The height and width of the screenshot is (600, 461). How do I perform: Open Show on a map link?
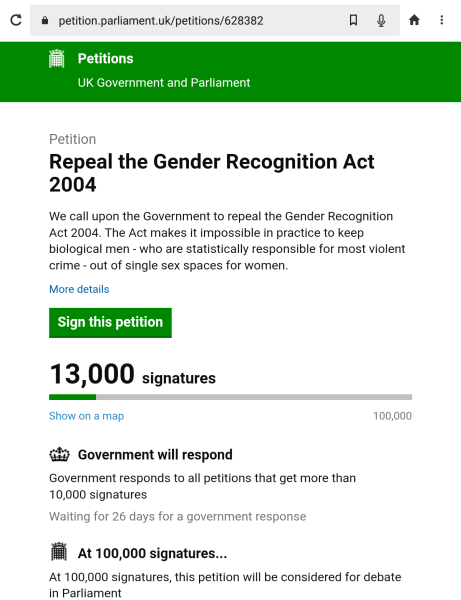click(86, 416)
